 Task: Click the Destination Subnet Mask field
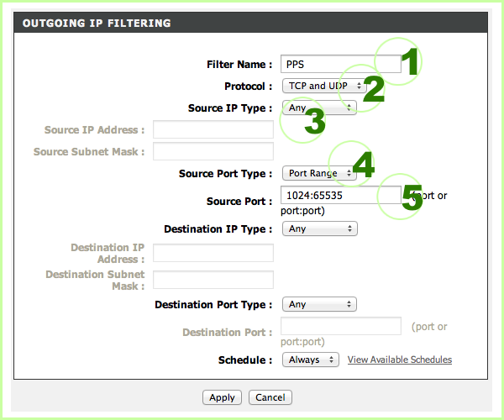point(213,280)
